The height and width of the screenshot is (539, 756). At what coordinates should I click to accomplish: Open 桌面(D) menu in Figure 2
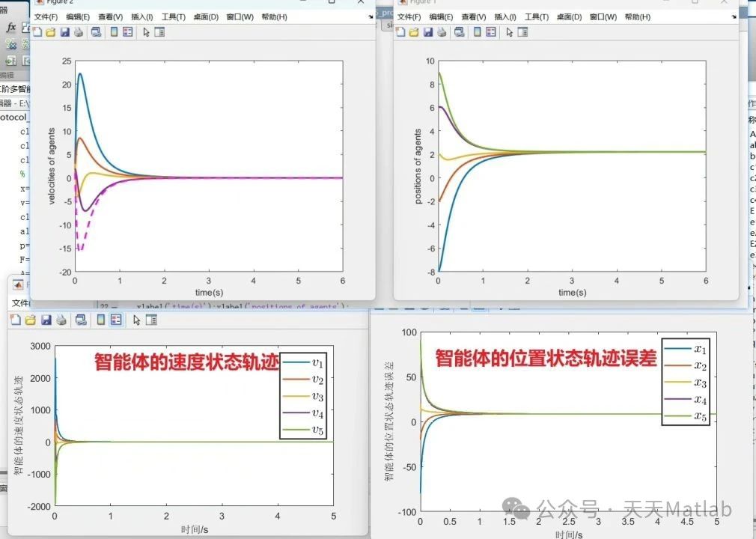206,17
